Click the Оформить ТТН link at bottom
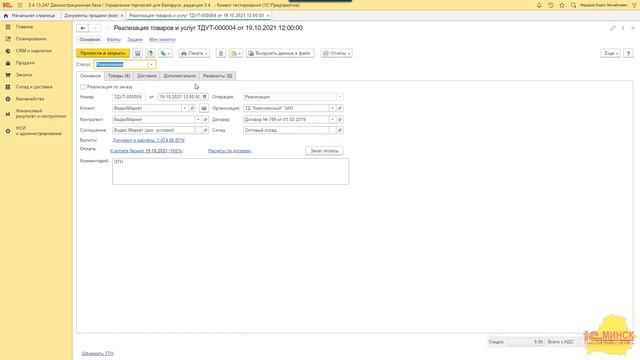 (98, 353)
